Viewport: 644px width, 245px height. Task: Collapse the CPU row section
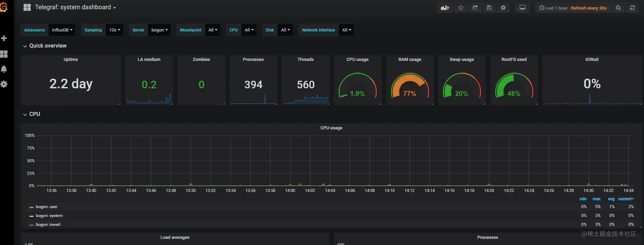[x=31, y=114]
